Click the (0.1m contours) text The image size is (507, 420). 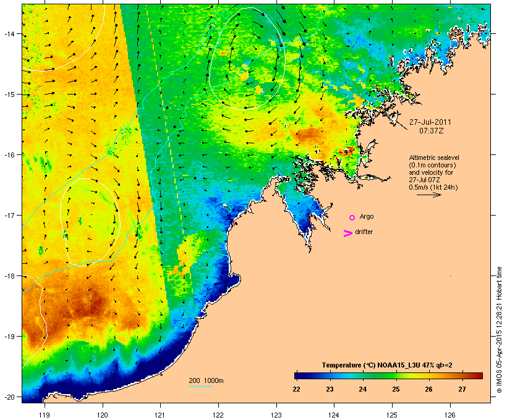pos(432,166)
